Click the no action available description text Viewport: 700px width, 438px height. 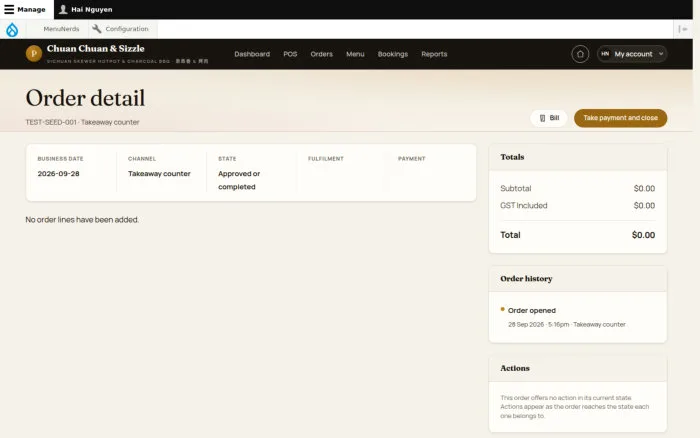(x=575, y=407)
